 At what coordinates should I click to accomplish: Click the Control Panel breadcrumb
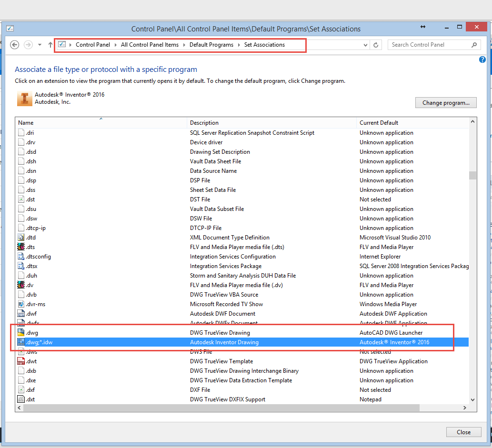[x=92, y=45]
